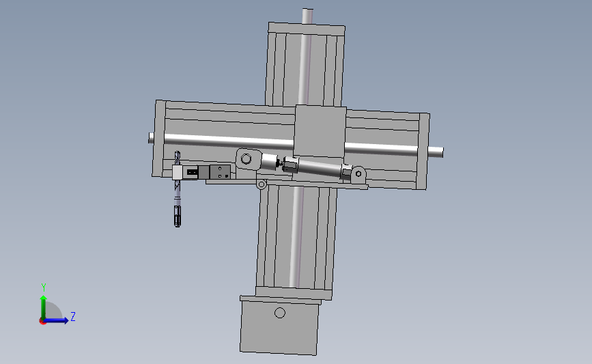Screen dimensions: 592x364
Task: Select the right end plate of horizontal rail
Action: click(x=423, y=151)
